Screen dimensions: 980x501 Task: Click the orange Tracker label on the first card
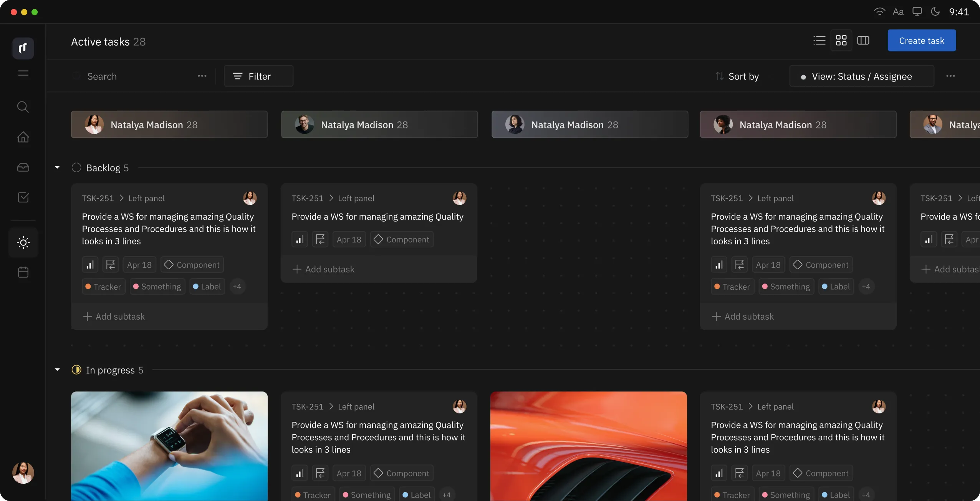103,287
